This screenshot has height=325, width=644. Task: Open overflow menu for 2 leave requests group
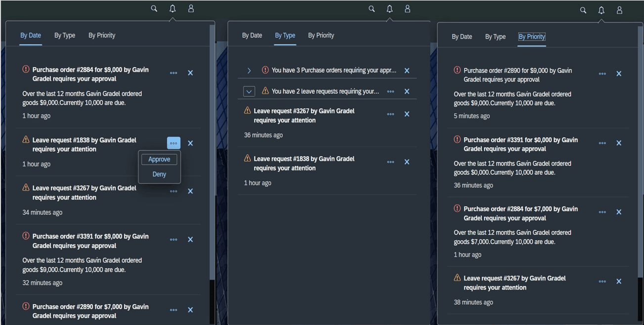tap(391, 91)
